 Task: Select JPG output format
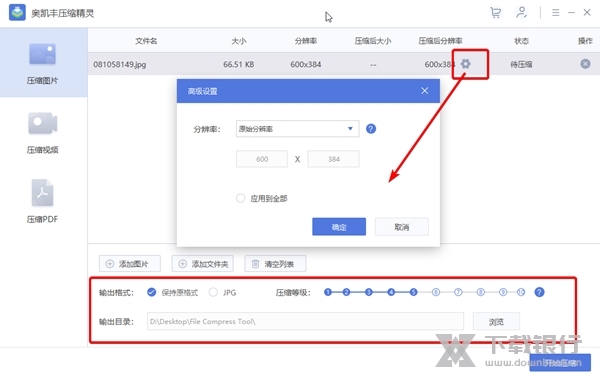pos(213,292)
